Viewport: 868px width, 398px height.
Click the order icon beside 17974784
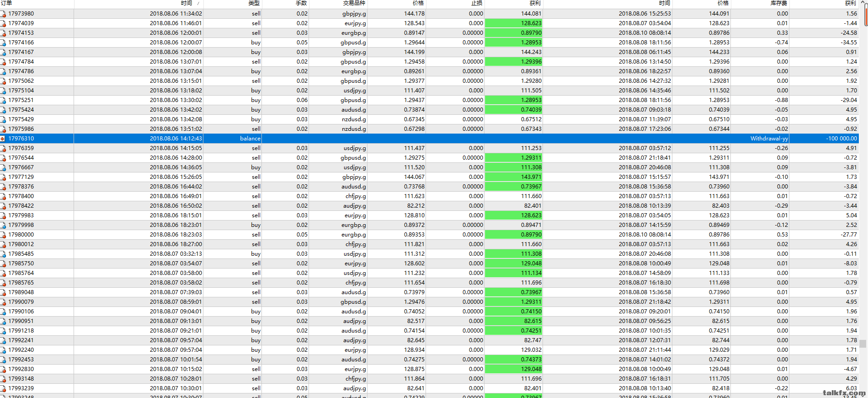click(3, 62)
